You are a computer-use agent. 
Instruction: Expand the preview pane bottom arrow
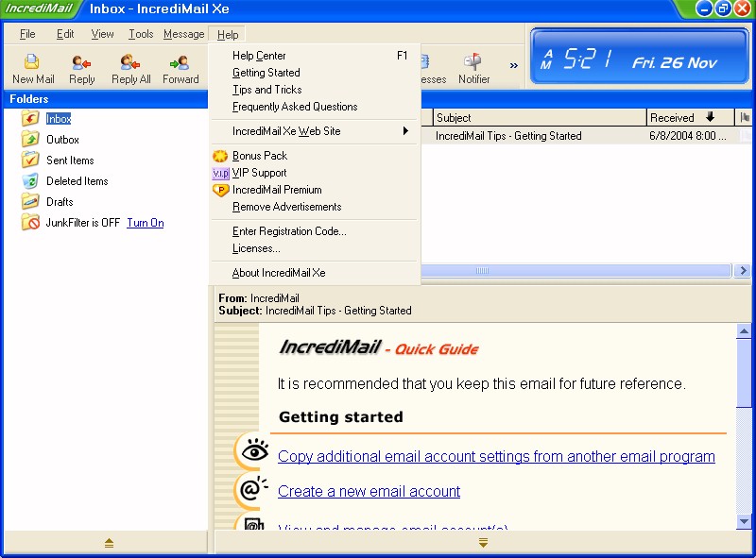(x=483, y=543)
